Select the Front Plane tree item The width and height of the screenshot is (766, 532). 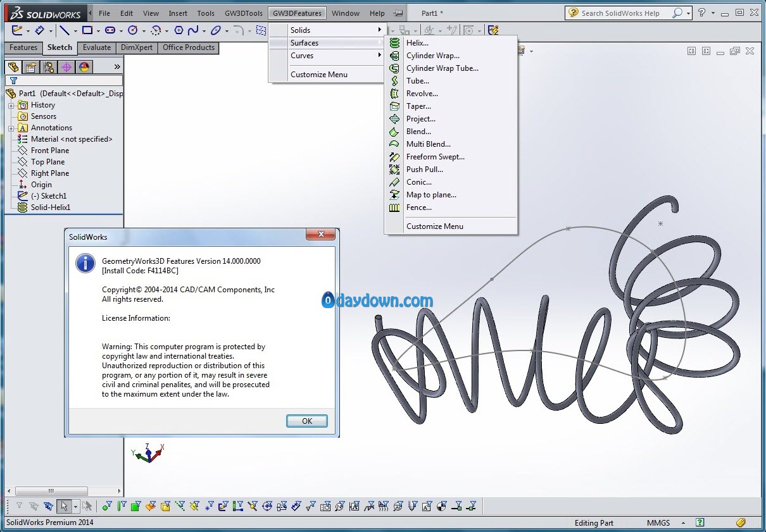(x=50, y=151)
